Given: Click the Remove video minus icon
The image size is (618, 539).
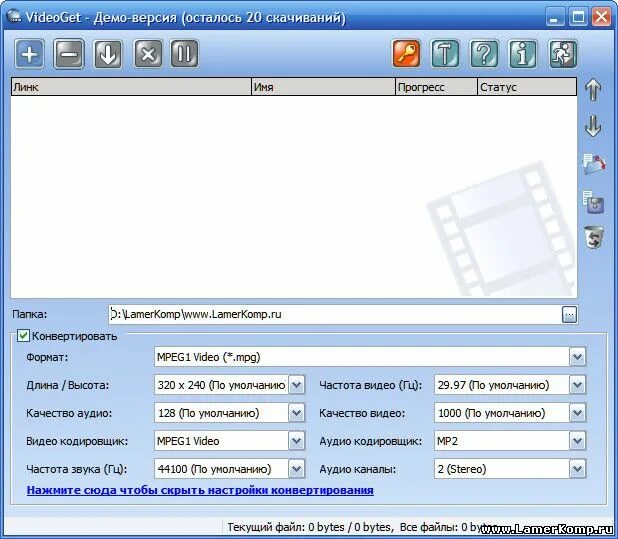Looking at the screenshot, I should [x=69, y=54].
